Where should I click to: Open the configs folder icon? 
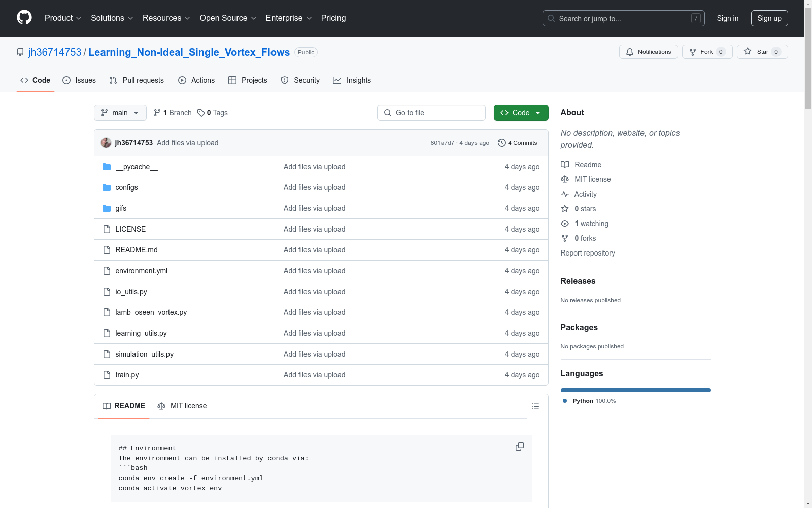pos(107,187)
